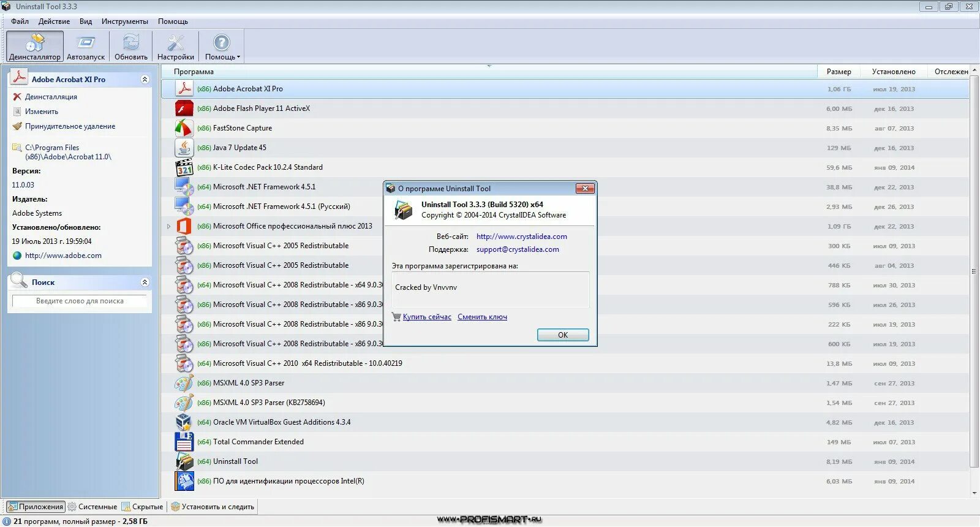Collapse the Adobe Acrobat XI Pro sidebar panel

click(145, 79)
